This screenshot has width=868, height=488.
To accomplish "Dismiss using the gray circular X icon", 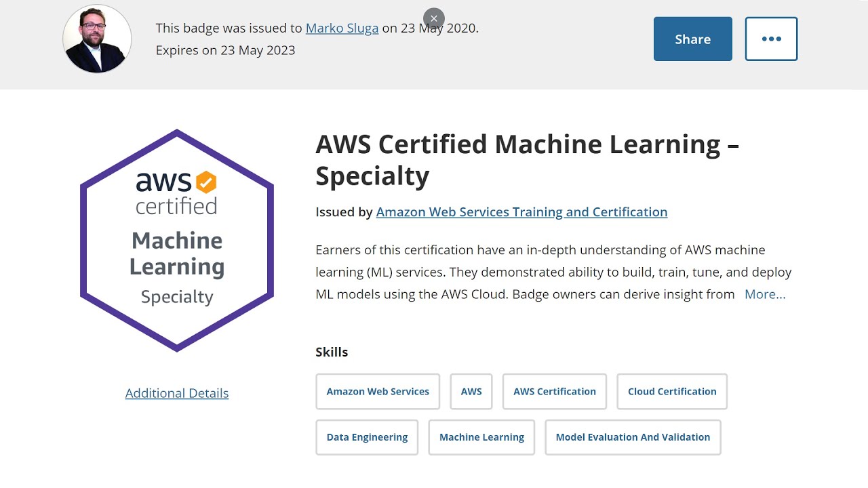I will pos(434,18).
